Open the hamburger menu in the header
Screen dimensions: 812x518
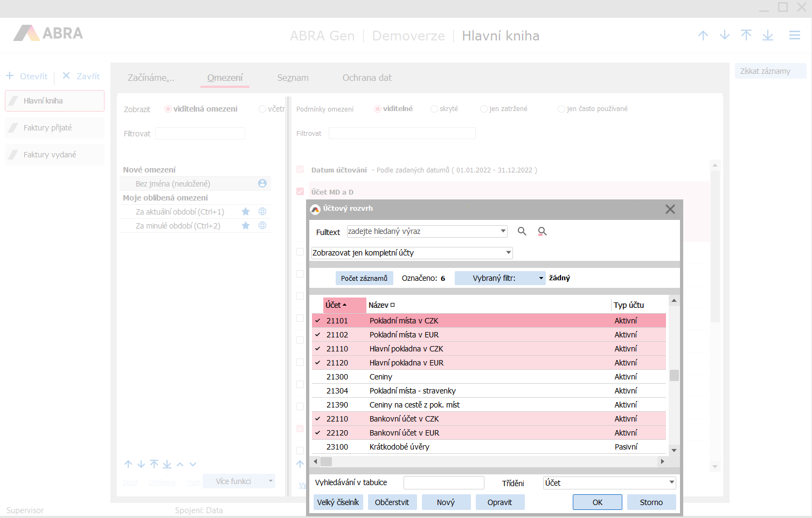click(x=794, y=35)
